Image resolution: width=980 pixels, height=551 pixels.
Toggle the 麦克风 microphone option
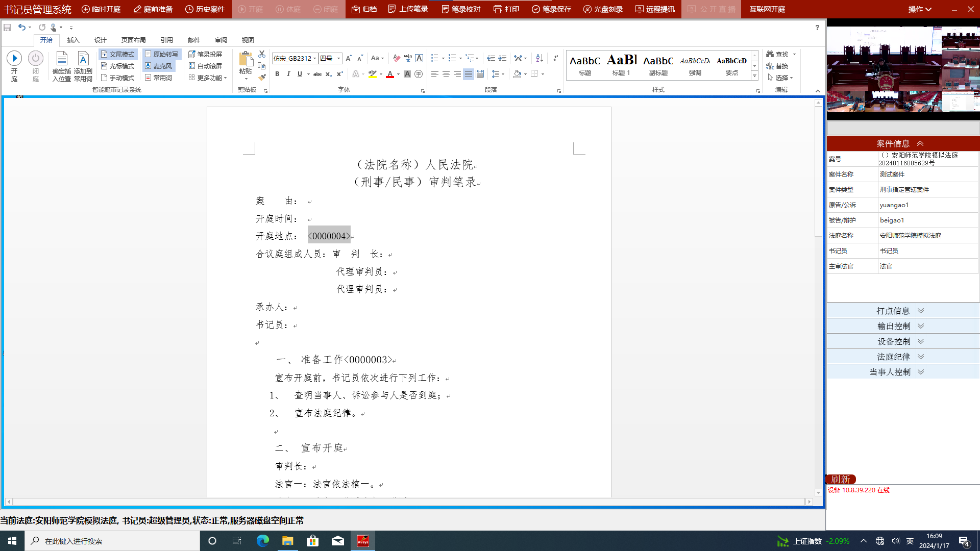[x=159, y=66]
